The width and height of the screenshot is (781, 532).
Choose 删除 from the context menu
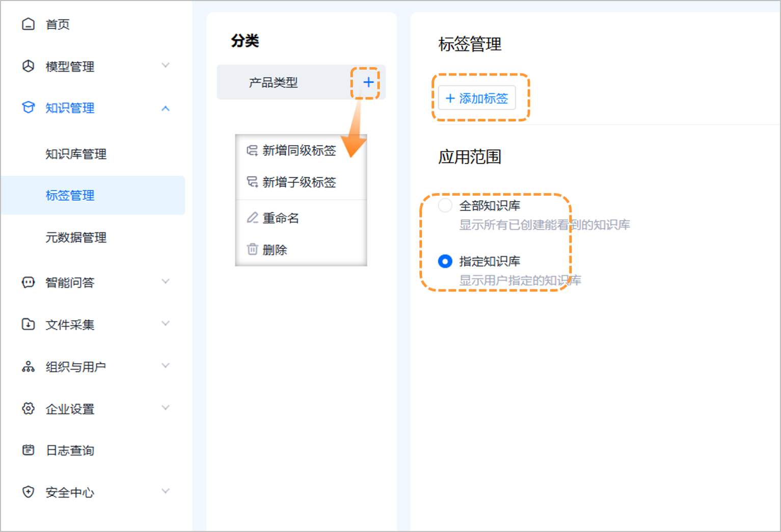(x=275, y=250)
